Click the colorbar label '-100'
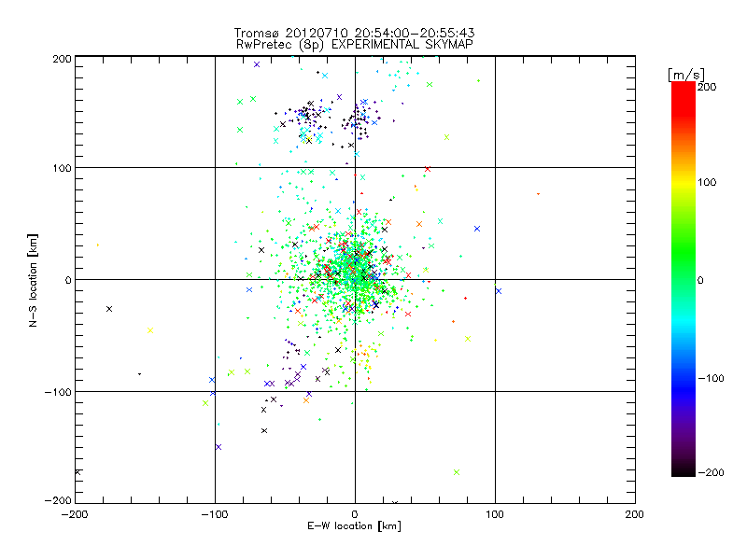 click(x=711, y=378)
